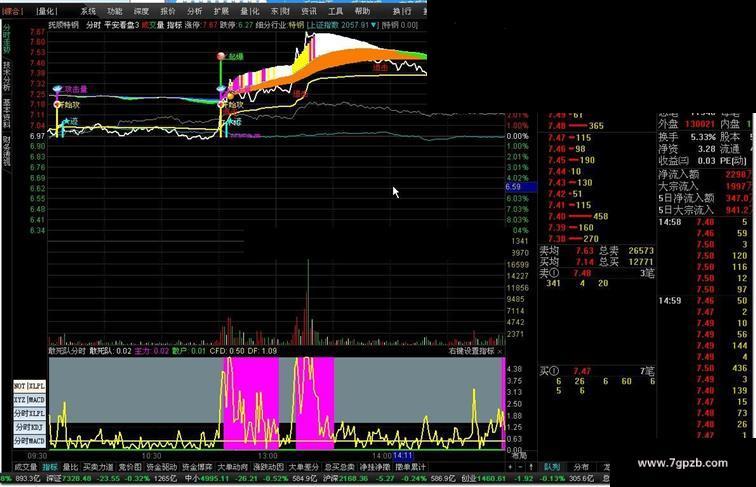Click the up arrow icon near bottom tabs
This screenshot has width=756, height=487.
click(x=531, y=467)
